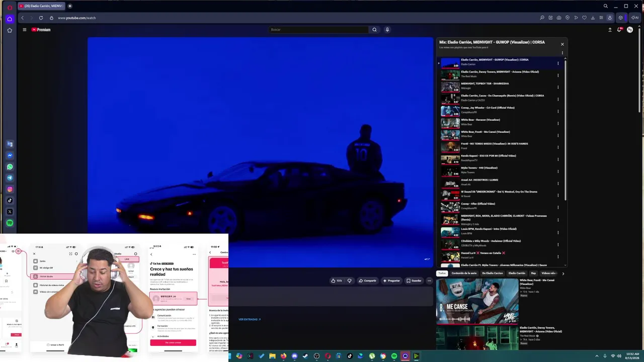Screen dimensions: 644x362
Task: Dislike the current video
Action: point(349,281)
